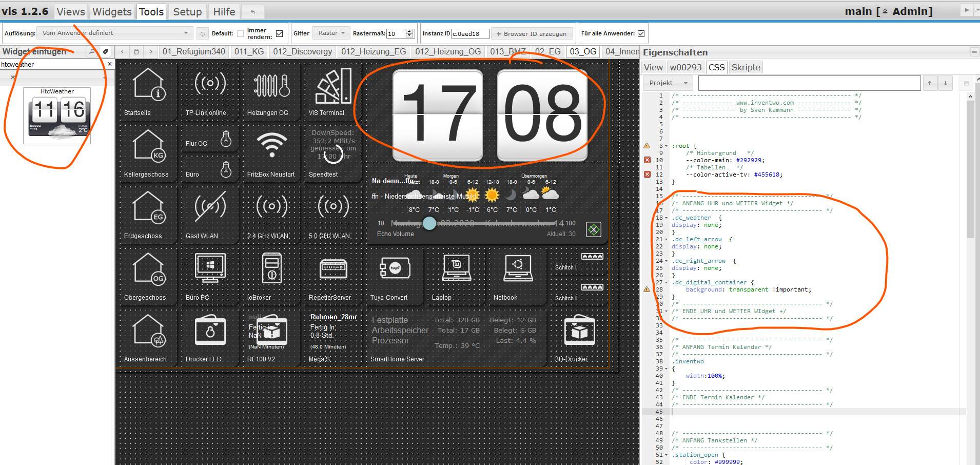Collapse .dc_digital_container block at line 27
This screenshot has width=980, height=465.
pos(667,283)
